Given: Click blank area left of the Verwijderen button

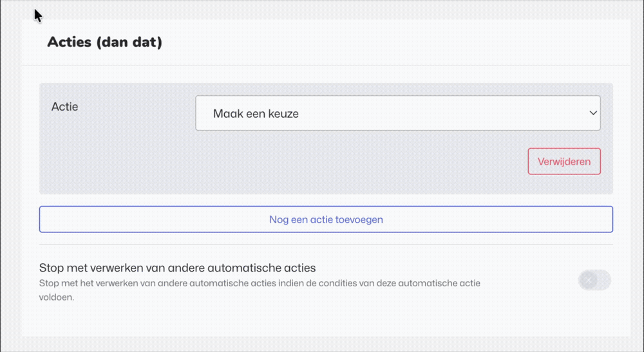Looking at the screenshot, I should click(354, 162).
